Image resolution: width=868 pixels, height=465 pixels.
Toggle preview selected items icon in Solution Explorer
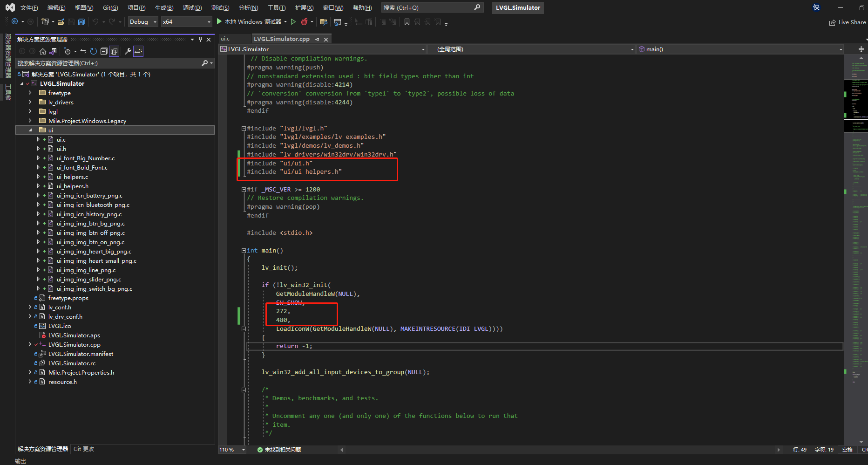[x=138, y=51]
